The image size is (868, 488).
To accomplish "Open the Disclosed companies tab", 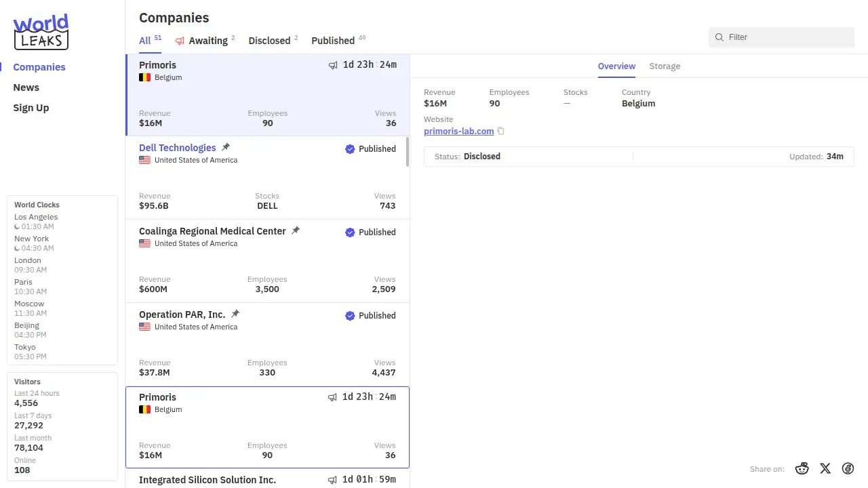I will coord(269,41).
